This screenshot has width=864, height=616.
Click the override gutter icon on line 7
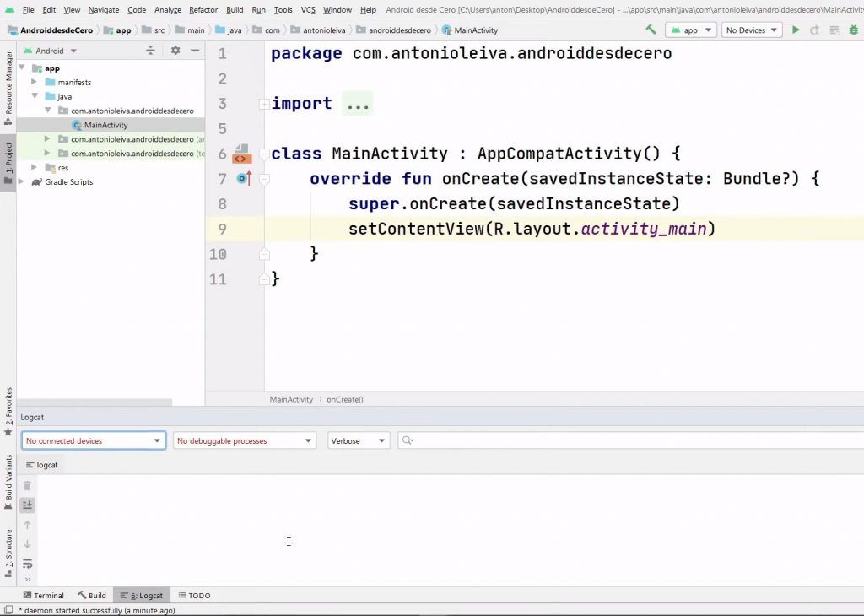(244, 178)
